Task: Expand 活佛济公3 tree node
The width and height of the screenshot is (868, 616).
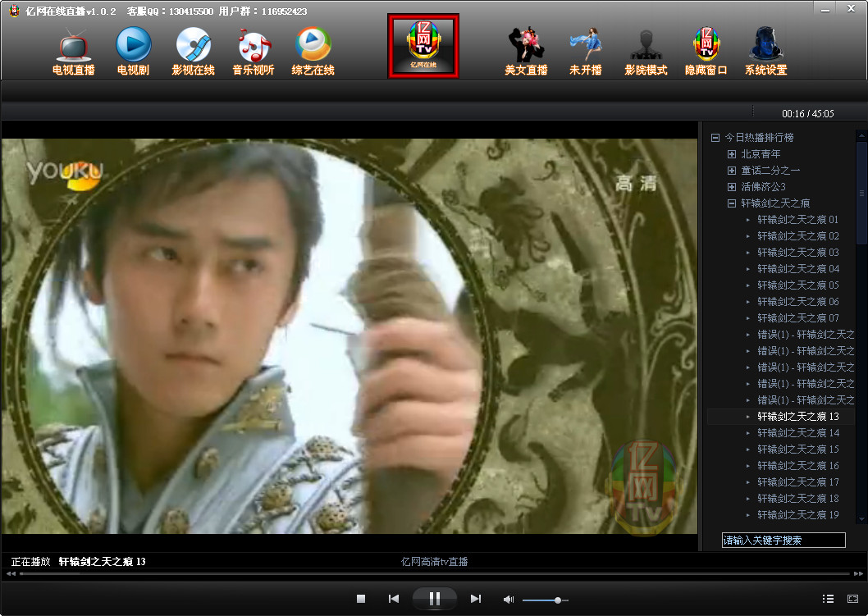Action: 732,187
